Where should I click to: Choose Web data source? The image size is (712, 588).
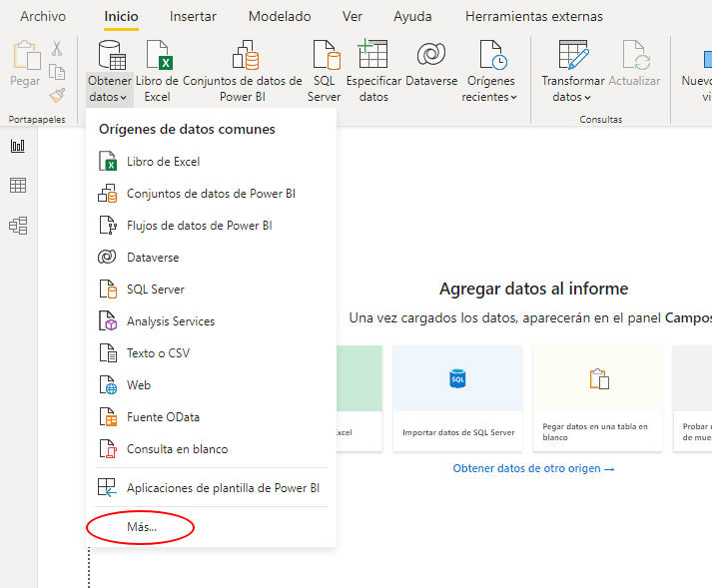(211, 385)
